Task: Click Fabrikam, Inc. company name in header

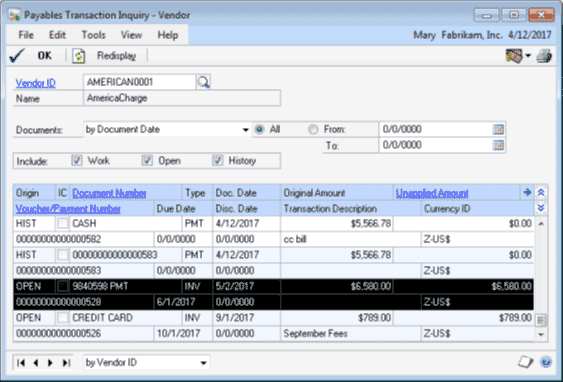Action: coord(472,35)
